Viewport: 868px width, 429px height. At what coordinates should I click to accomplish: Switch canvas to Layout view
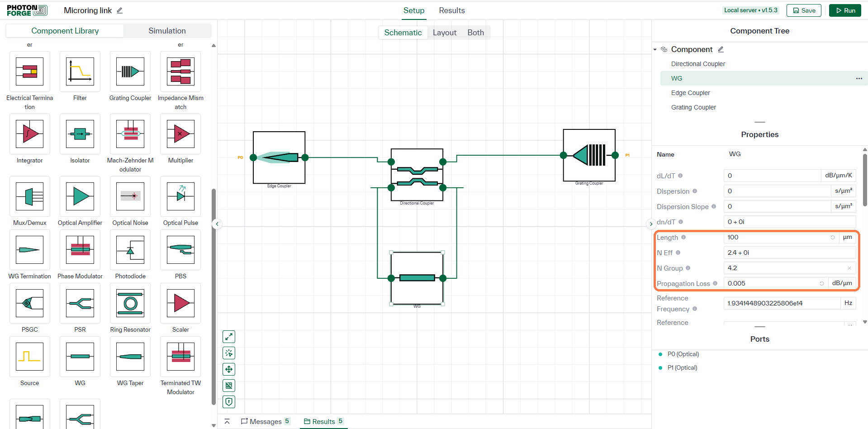tap(444, 33)
